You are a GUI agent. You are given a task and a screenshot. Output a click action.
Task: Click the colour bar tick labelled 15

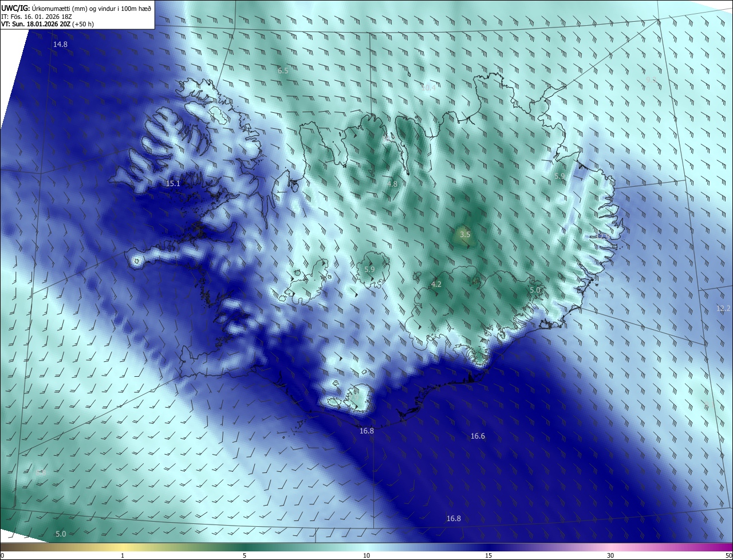click(488, 556)
